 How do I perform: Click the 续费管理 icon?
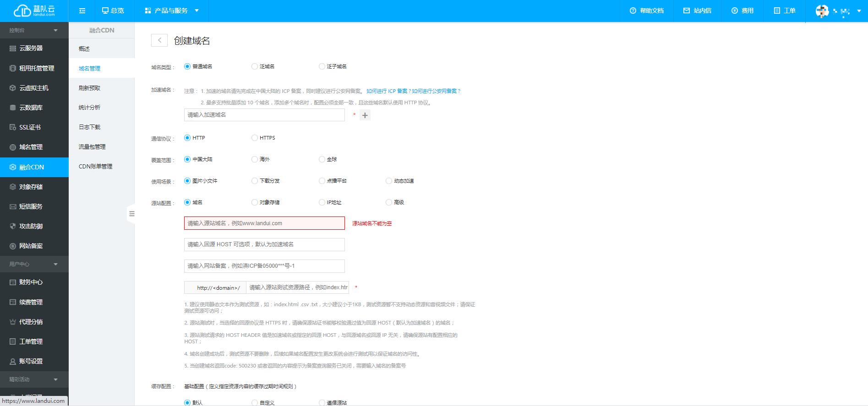click(13, 302)
